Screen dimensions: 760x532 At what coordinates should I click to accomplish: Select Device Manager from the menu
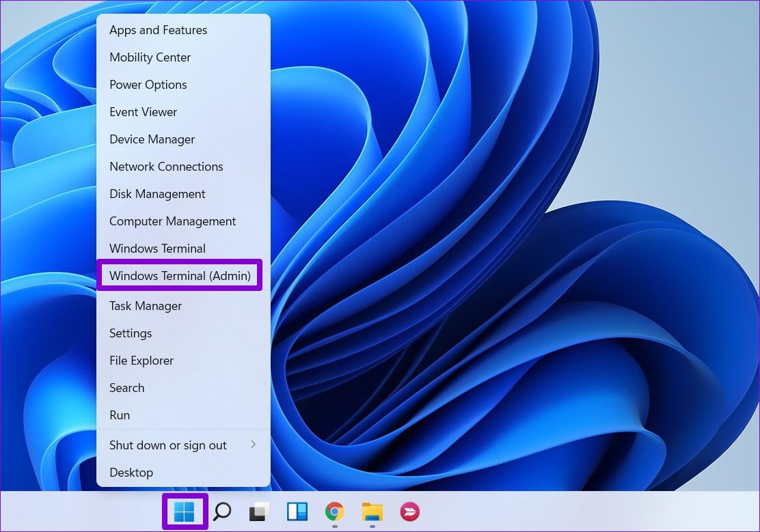(152, 139)
